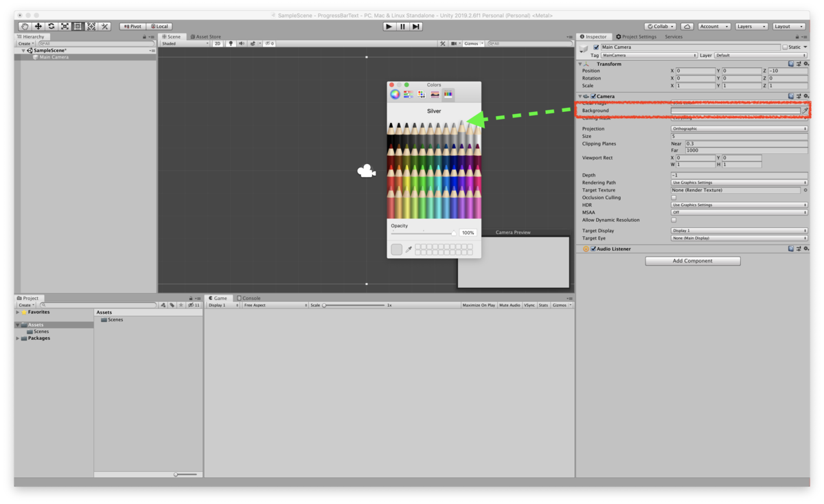The height and width of the screenshot is (504, 824).
Task: Open the Layer dropdown in Inspector
Action: pos(761,55)
